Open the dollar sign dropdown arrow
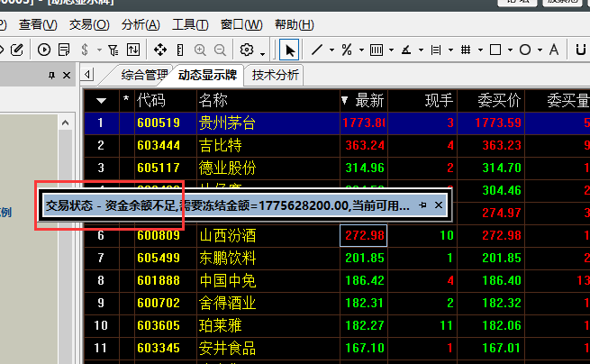 tap(99, 50)
